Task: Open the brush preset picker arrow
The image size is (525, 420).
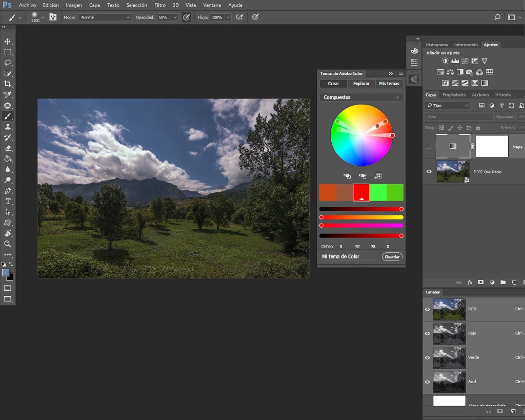Action: 43,17
